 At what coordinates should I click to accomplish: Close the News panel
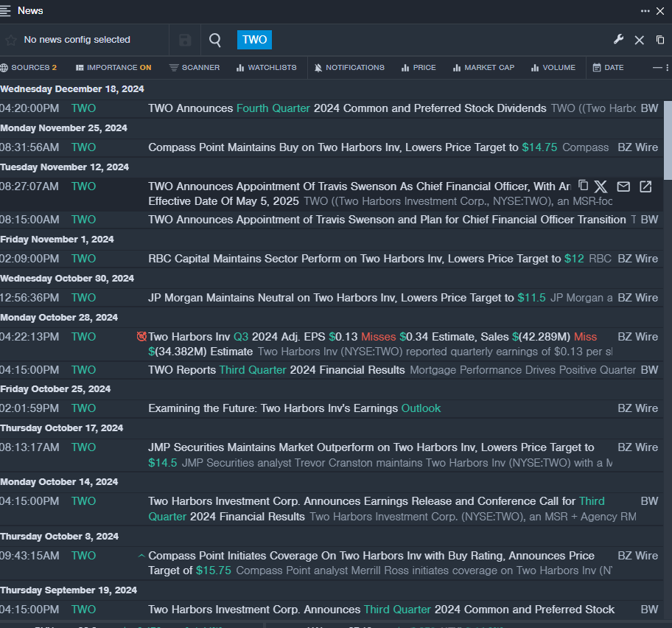tap(660, 11)
